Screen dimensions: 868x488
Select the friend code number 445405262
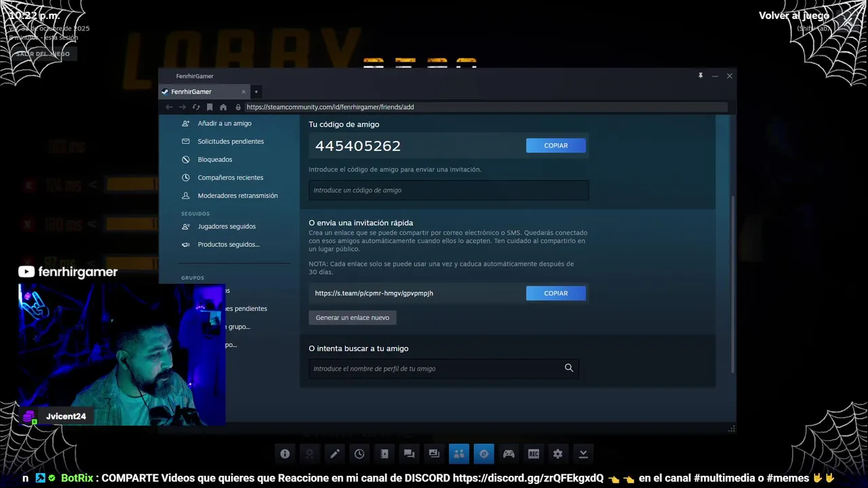[x=358, y=146]
